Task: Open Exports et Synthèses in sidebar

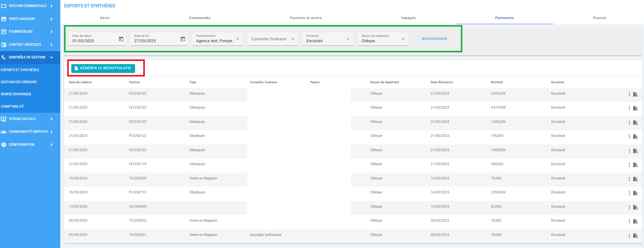Action: pyautogui.click(x=20, y=70)
